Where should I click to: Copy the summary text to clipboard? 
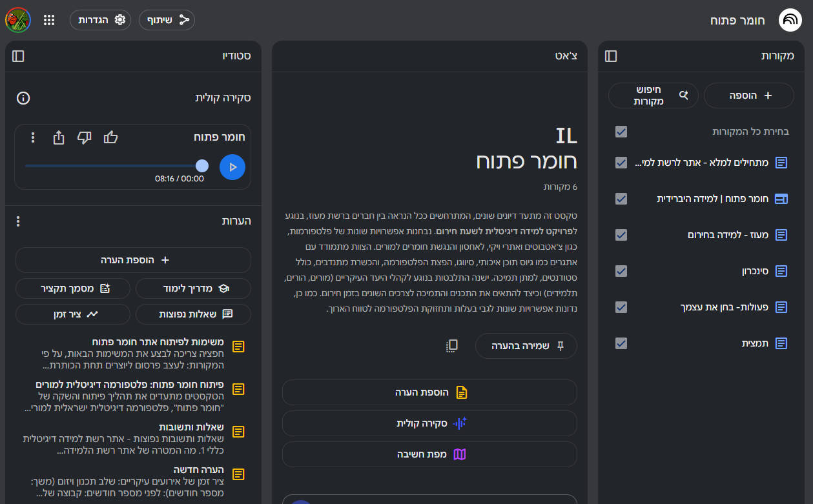[452, 346]
